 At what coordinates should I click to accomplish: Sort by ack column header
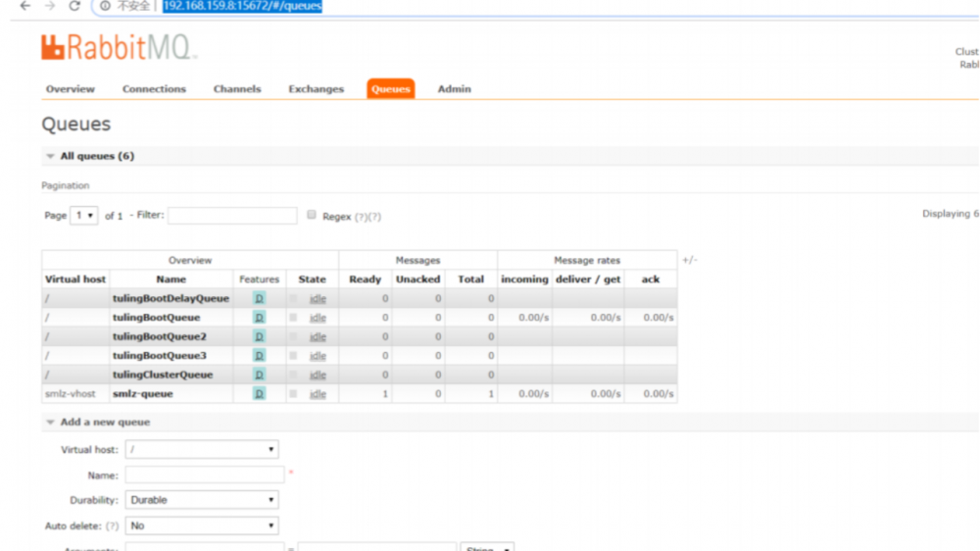pos(650,279)
